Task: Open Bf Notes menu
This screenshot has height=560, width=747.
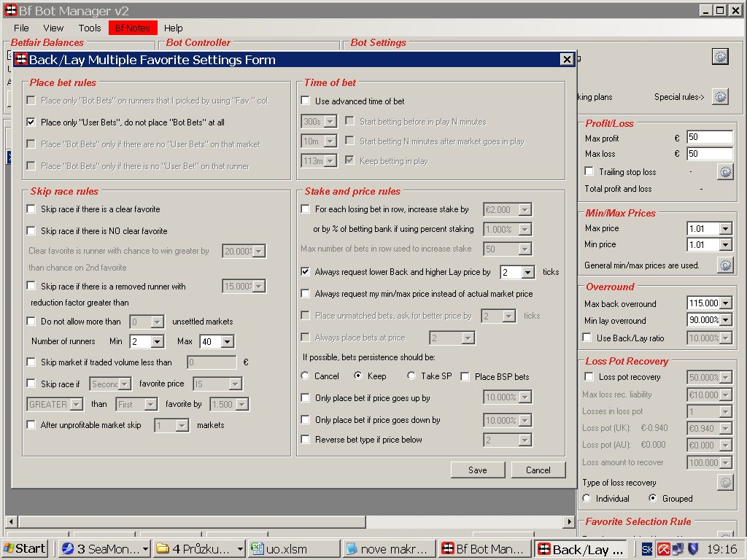Action: 133,28
